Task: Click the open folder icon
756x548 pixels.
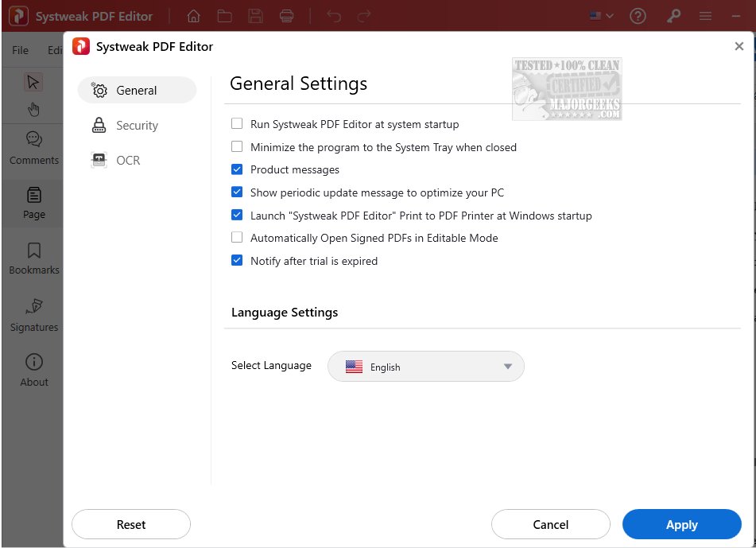Action: 224,16
